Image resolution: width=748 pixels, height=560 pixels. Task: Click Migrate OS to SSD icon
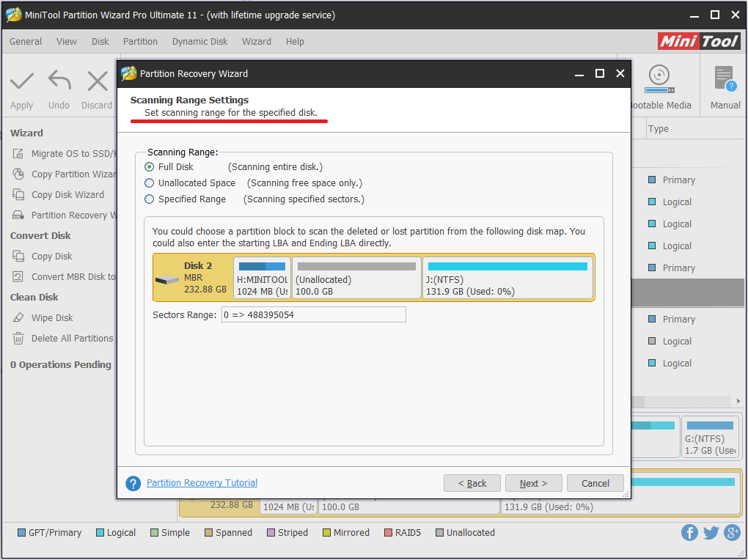click(18, 154)
